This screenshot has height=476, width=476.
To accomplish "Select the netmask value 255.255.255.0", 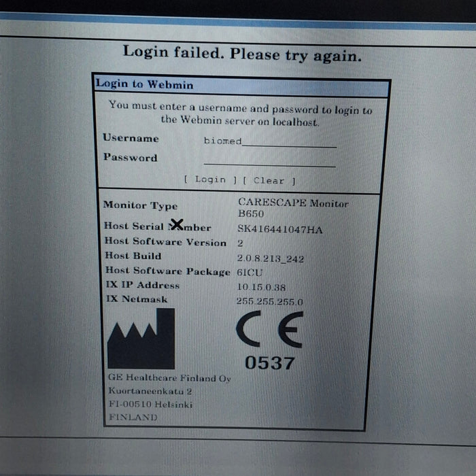I will pos(270,301).
